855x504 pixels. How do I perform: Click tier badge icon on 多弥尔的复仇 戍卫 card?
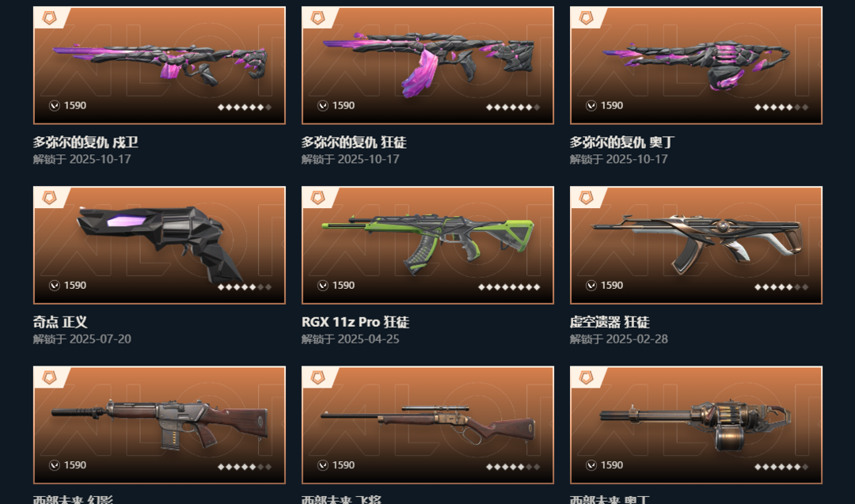point(50,18)
